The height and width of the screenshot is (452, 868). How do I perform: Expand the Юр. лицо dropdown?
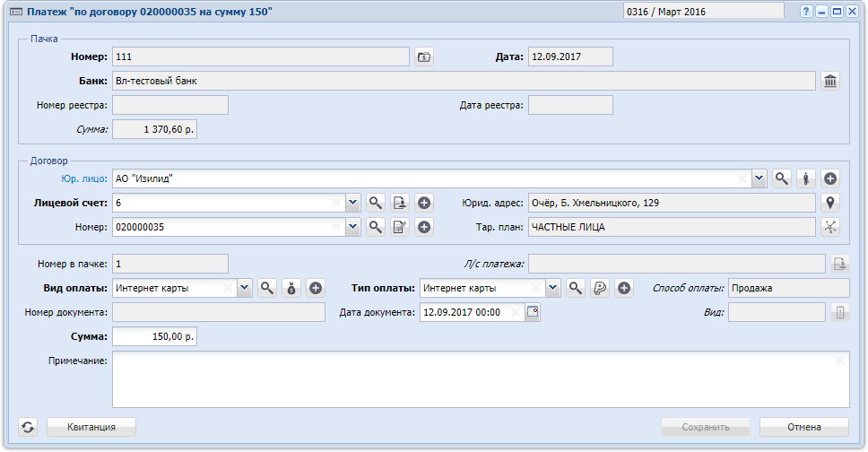[x=759, y=179]
